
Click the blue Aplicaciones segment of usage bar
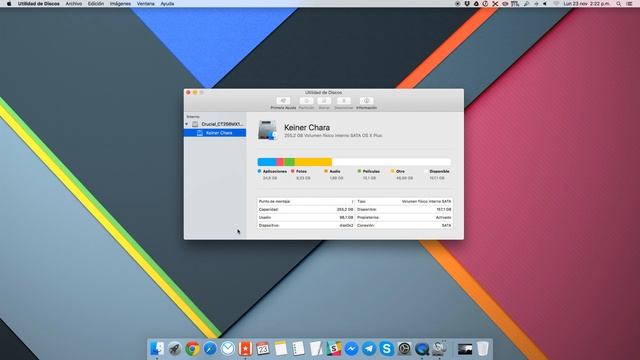(267, 162)
